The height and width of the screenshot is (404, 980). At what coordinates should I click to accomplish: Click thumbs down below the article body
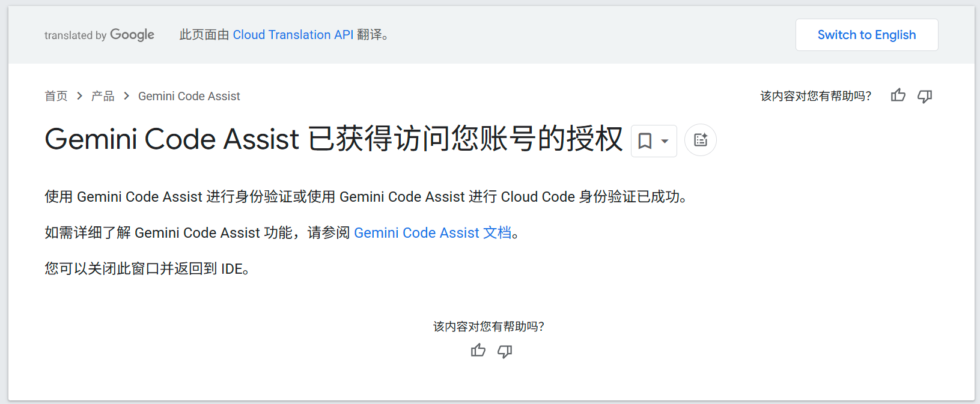click(505, 351)
